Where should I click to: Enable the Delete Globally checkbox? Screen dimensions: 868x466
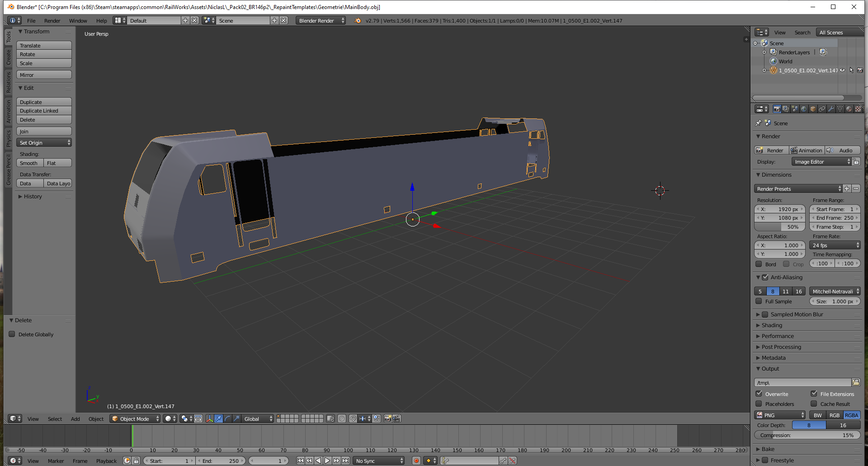pos(12,334)
